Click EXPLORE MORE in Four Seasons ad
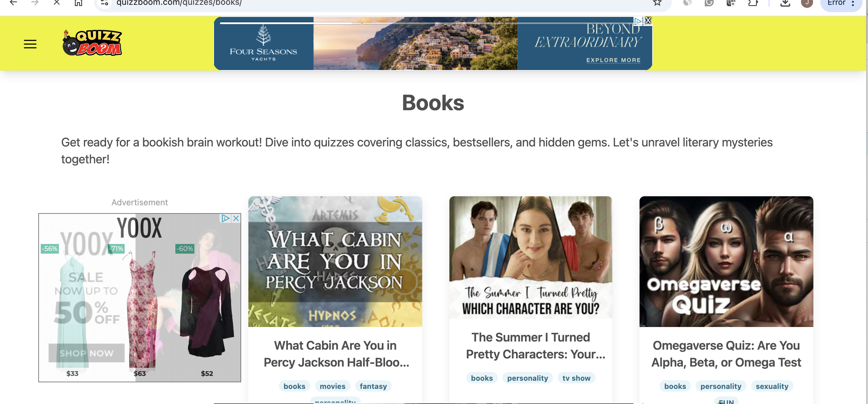868x404 pixels. point(613,60)
